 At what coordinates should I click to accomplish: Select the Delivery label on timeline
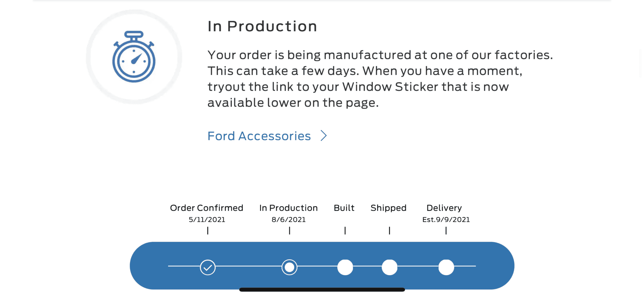click(444, 208)
